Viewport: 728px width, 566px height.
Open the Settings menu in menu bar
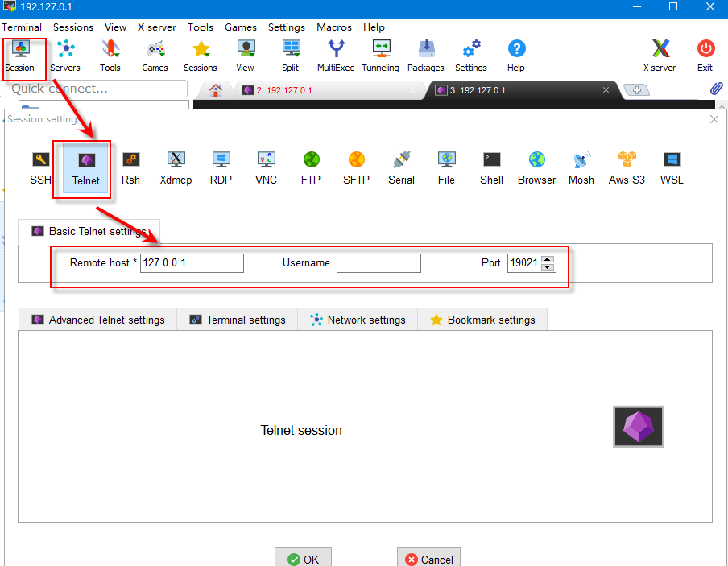point(287,27)
